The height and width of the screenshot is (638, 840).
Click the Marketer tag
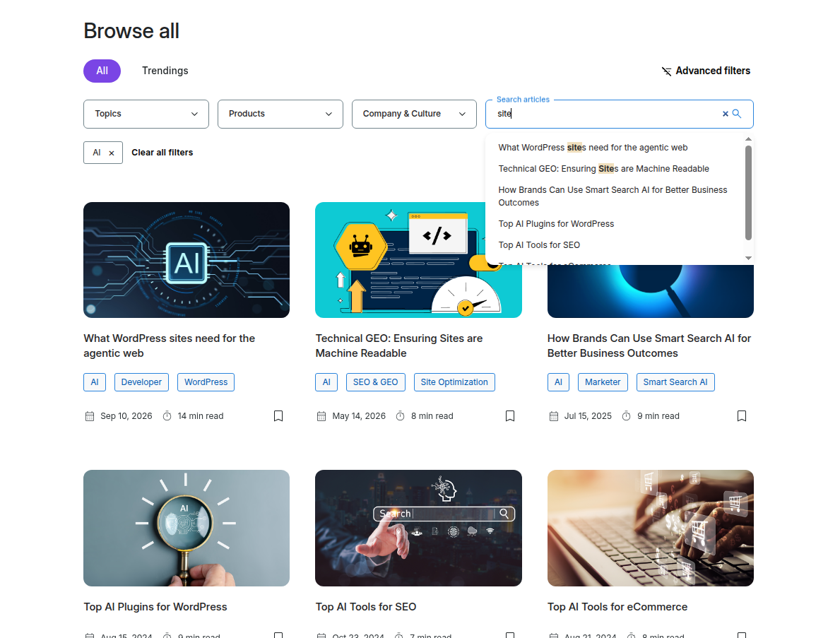click(x=603, y=382)
